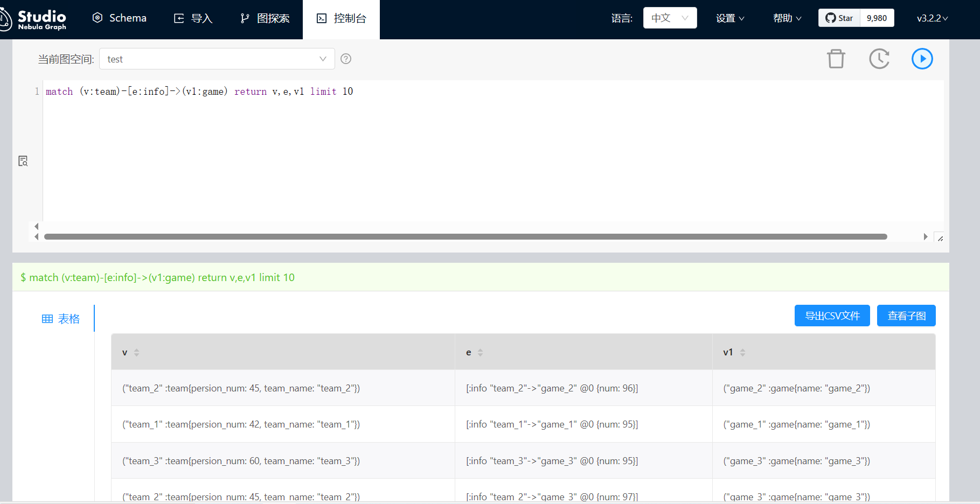Open the 导入 import page
This screenshot has height=504, width=980.
pyautogui.click(x=193, y=18)
